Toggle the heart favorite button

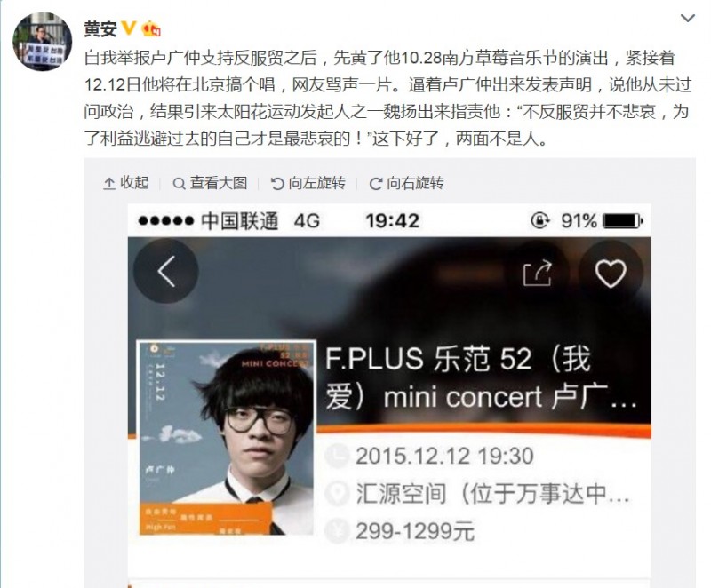(611, 274)
